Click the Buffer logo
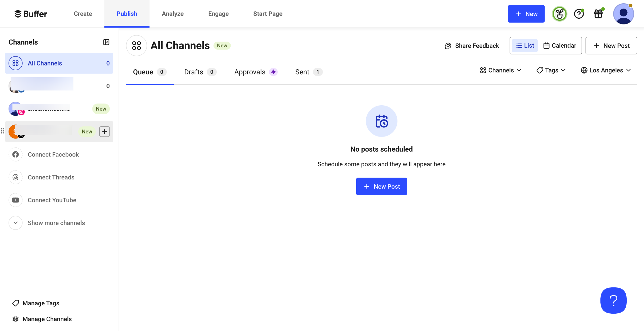Viewport: 644px width, 331px height. 31,14
